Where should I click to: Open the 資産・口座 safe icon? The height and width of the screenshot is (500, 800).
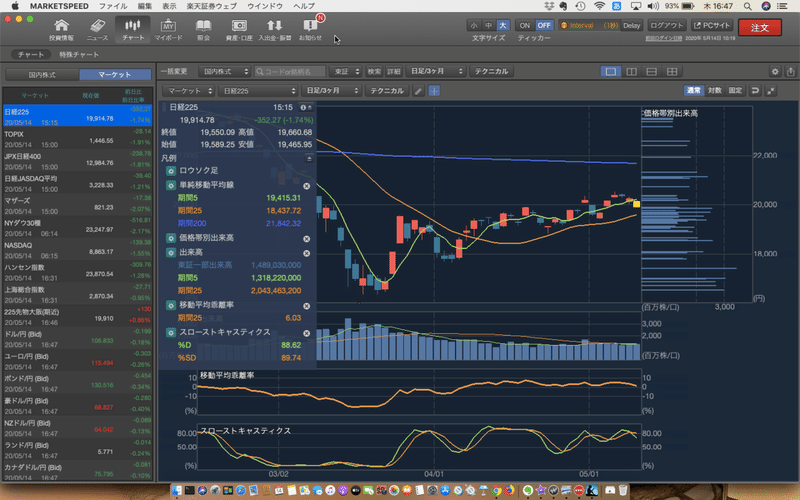[x=239, y=30]
